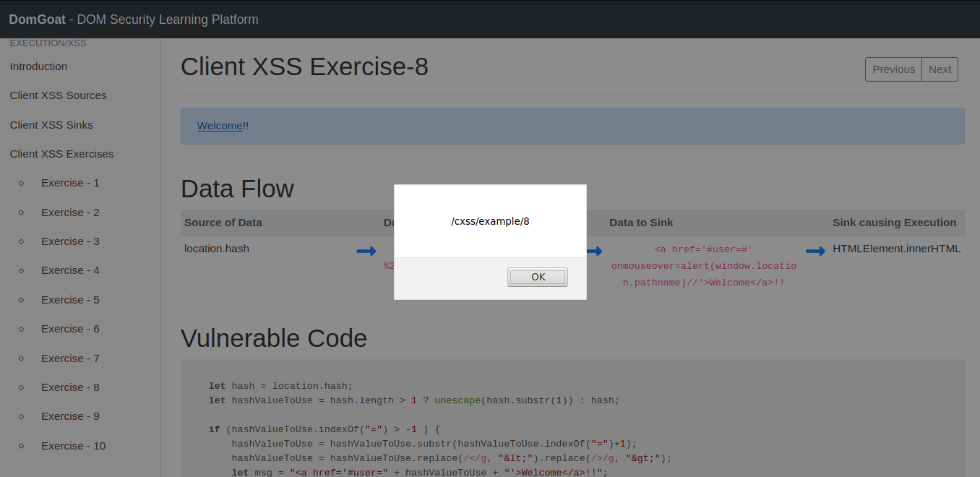
Task: Open the Welcome link in banner
Action: [220, 126]
